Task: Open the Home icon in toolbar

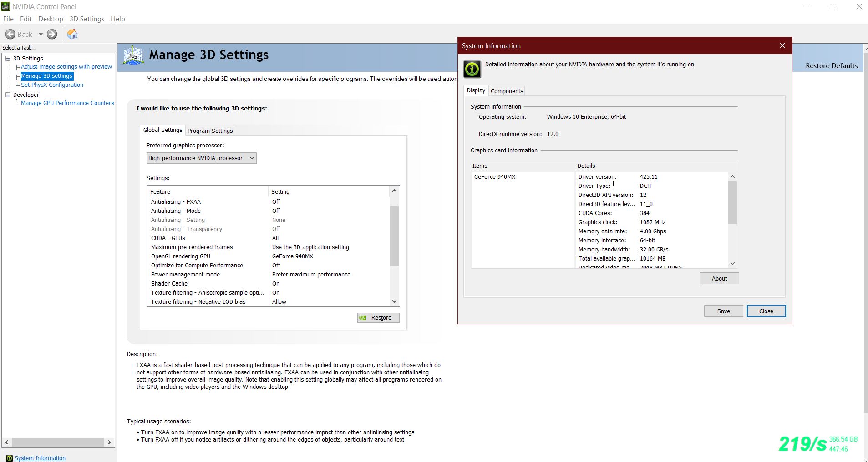Action: tap(72, 34)
